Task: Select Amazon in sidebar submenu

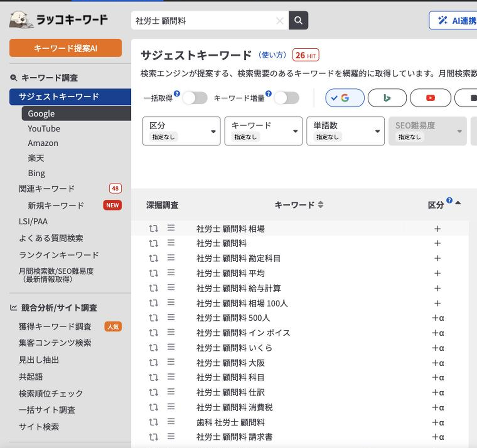Action: point(43,143)
